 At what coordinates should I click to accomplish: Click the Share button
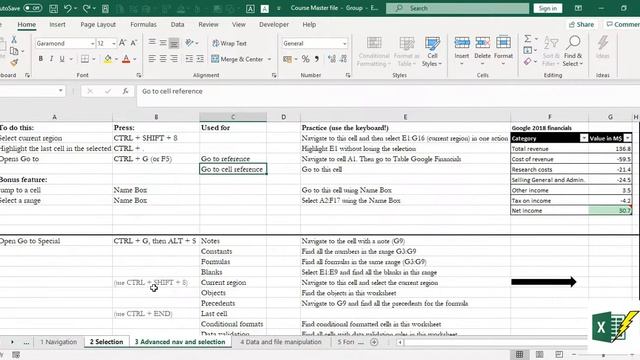click(x=581, y=24)
